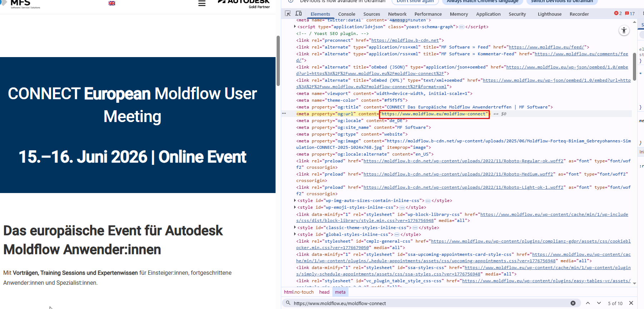Image resolution: width=644 pixels, height=309 pixels.
Task: Select meta in the breadcrumb
Action: click(x=340, y=292)
